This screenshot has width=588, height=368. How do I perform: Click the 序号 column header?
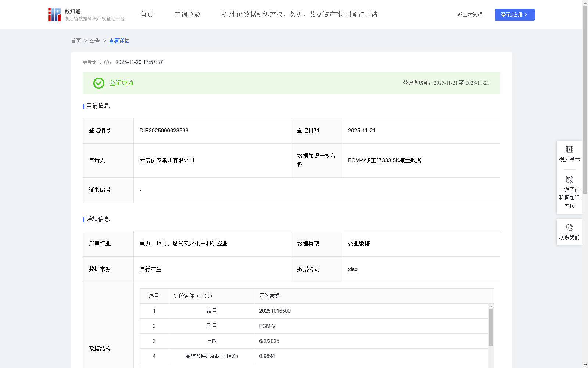pyautogui.click(x=154, y=296)
